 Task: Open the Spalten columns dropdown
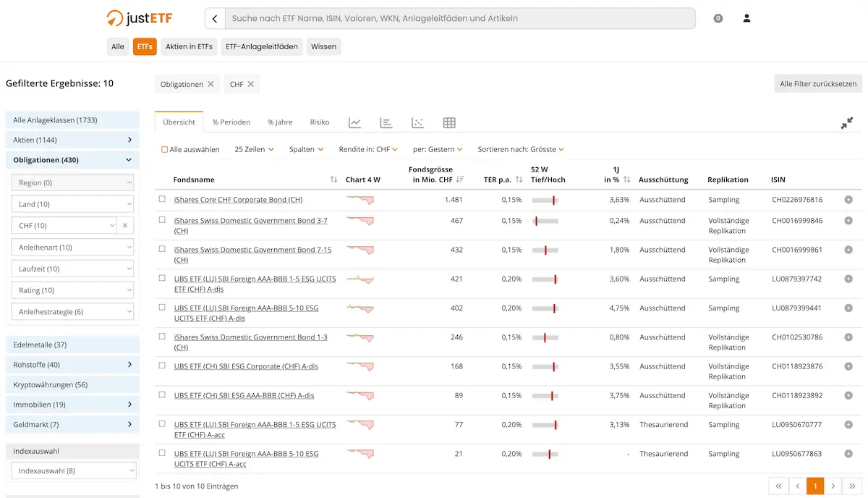[x=307, y=149]
